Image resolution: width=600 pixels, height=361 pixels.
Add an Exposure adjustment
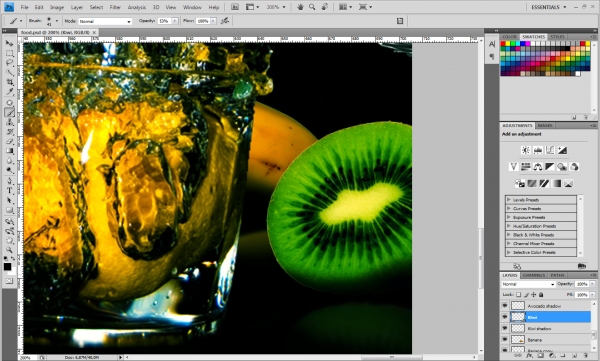(x=562, y=150)
